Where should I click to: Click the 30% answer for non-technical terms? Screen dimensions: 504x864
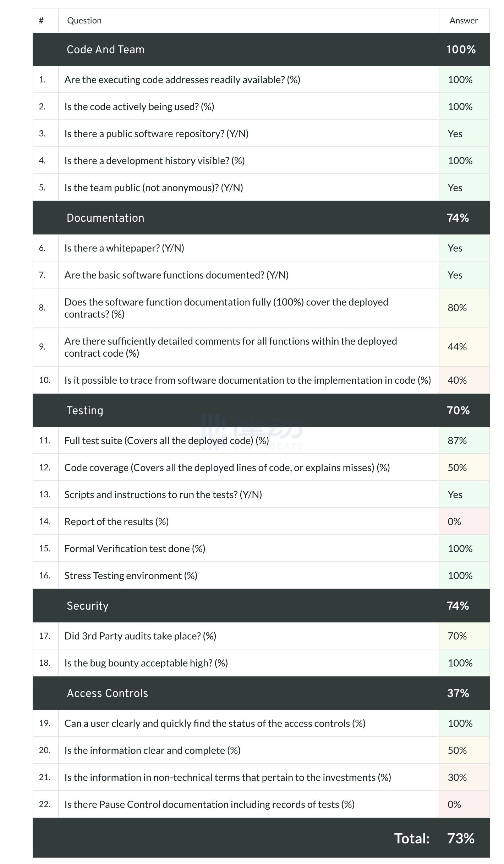457,777
